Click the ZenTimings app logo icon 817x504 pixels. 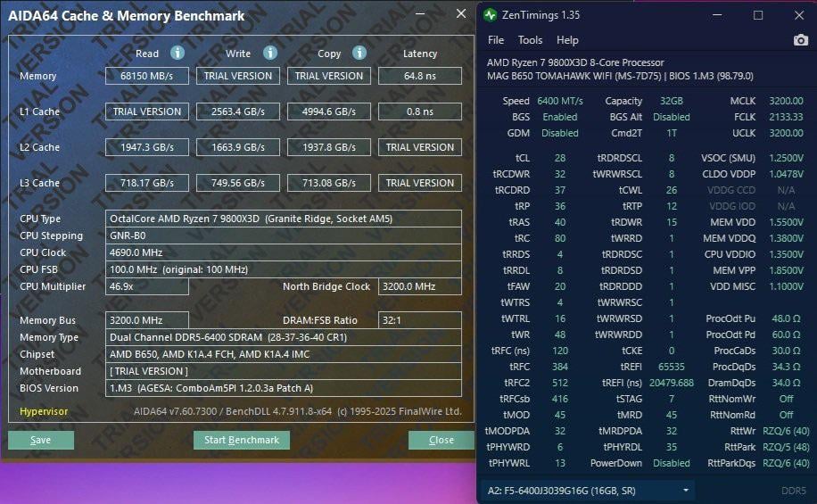click(491, 15)
